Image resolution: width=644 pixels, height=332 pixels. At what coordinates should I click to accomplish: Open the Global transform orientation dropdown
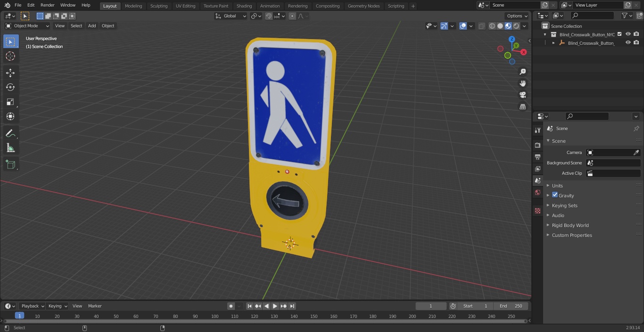[x=231, y=16]
